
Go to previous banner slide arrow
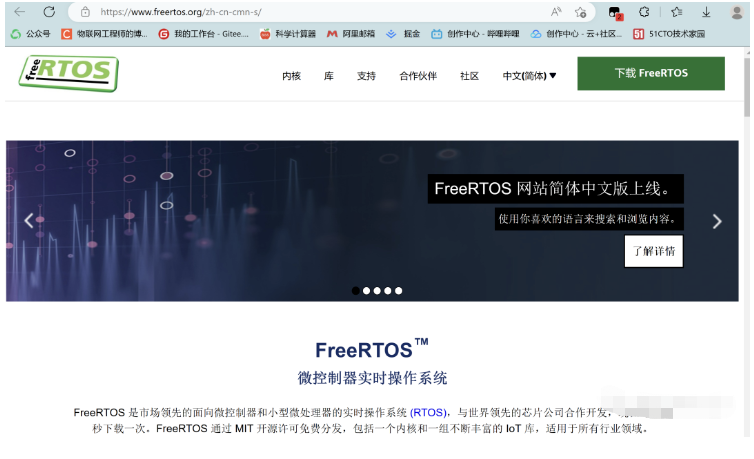click(29, 221)
